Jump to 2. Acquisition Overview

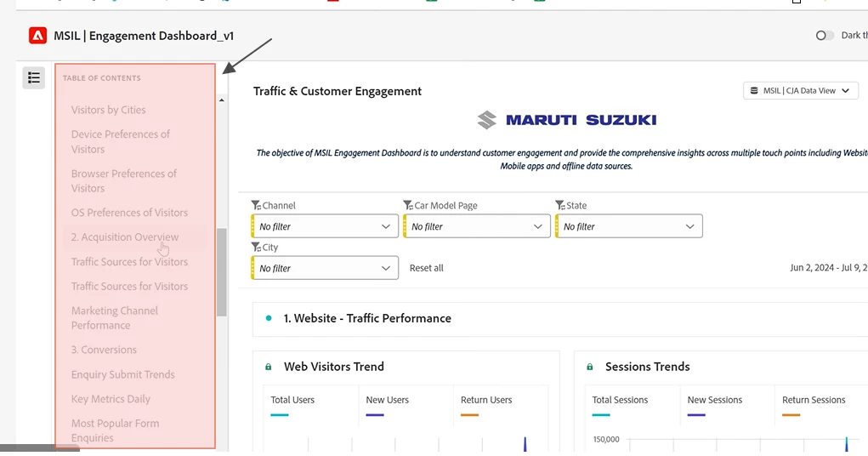pos(125,237)
